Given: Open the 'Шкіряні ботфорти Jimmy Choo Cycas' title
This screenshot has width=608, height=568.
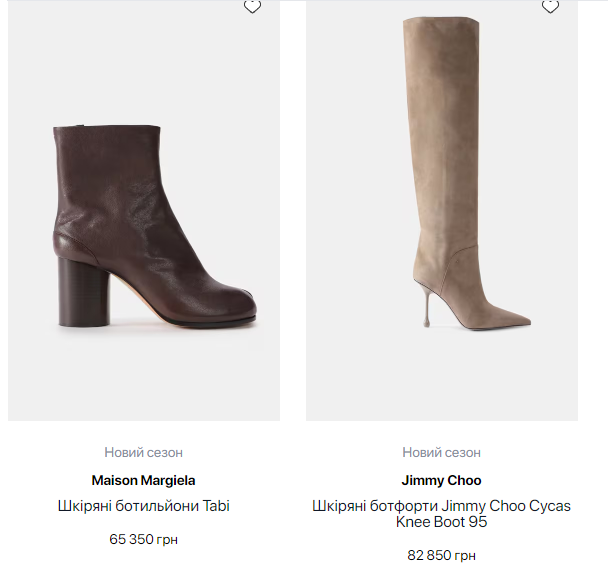Looking at the screenshot, I should [442, 506].
